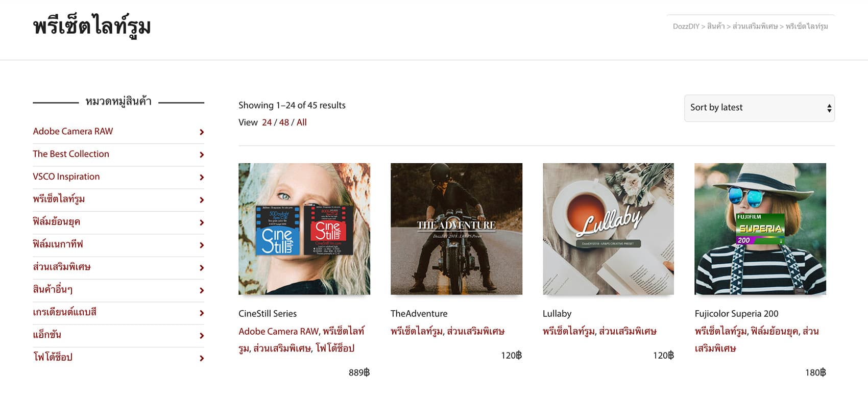Open โฟโต้ช็อป category in sidebar
The image size is (868, 401).
[53, 357]
